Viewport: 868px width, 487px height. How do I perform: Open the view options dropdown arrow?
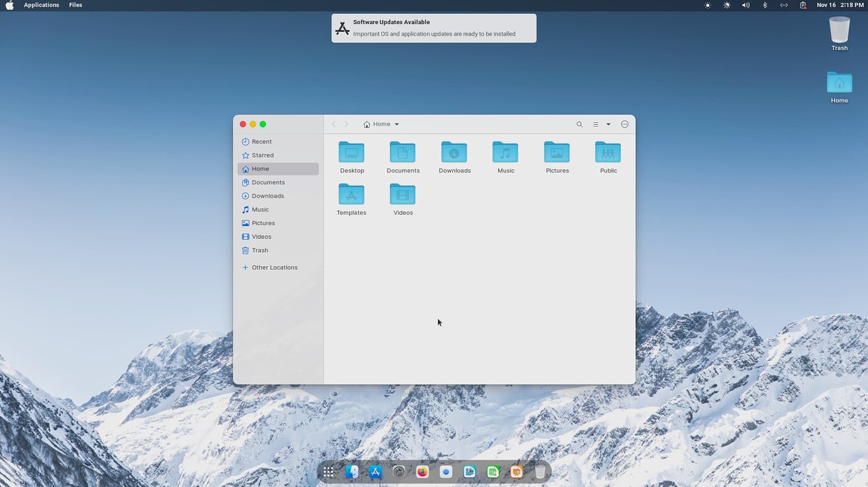tap(608, 124)
